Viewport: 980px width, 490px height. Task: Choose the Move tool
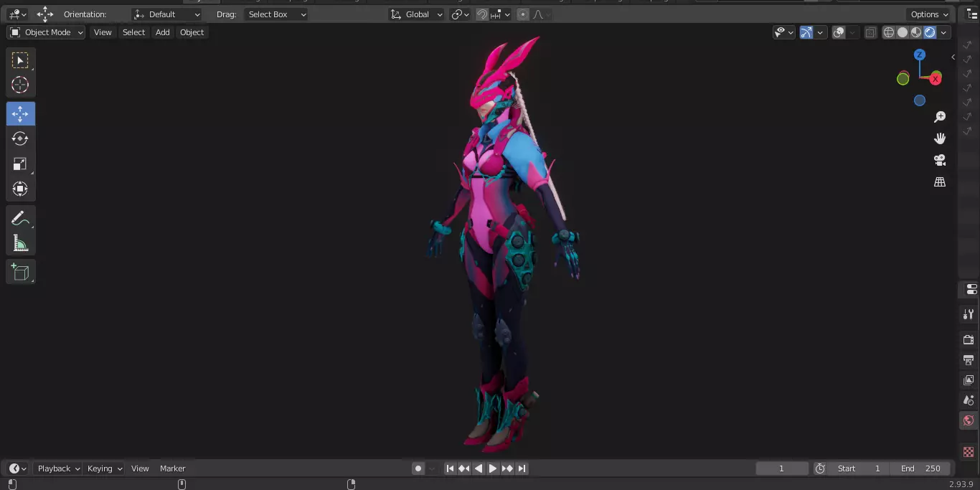[x=20, y=114]
